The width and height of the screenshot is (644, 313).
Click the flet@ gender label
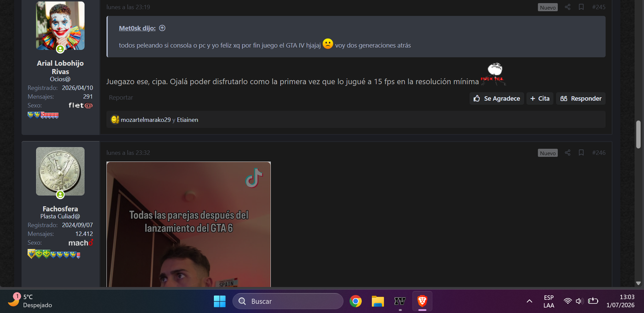click(x=81, y=106)
